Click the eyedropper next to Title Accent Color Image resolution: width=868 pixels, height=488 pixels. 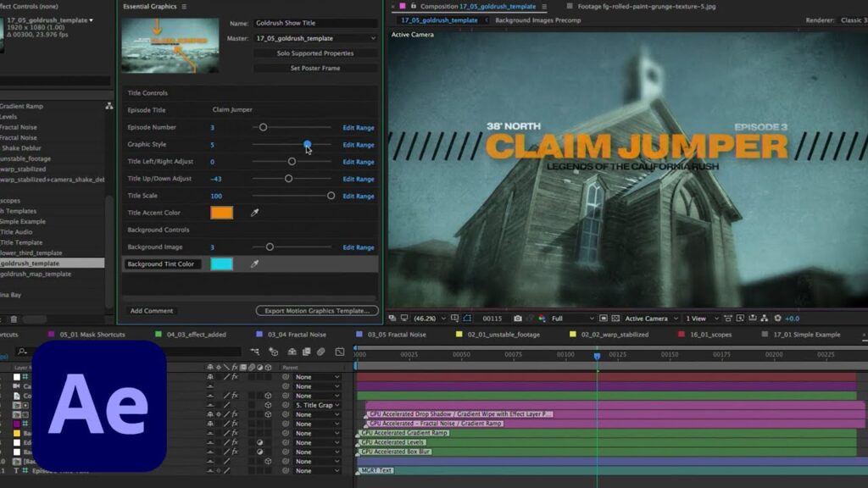click(254, 213)
